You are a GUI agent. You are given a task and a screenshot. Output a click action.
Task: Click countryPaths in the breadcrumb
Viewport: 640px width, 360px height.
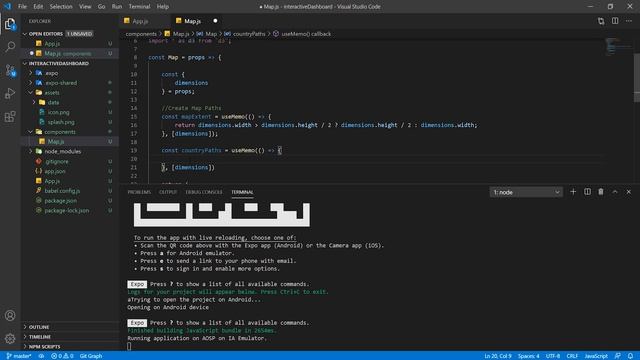pyautogui.click(x=249, y=34)
